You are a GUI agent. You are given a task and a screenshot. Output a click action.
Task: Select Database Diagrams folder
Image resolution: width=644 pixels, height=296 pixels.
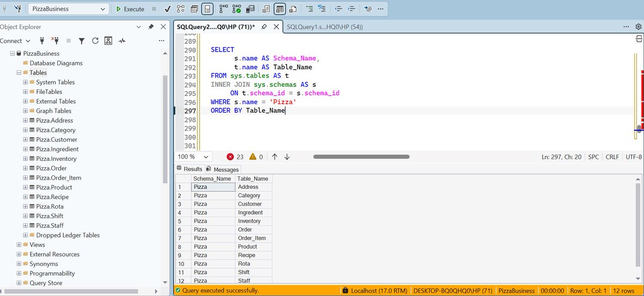(x=56, y=63)
